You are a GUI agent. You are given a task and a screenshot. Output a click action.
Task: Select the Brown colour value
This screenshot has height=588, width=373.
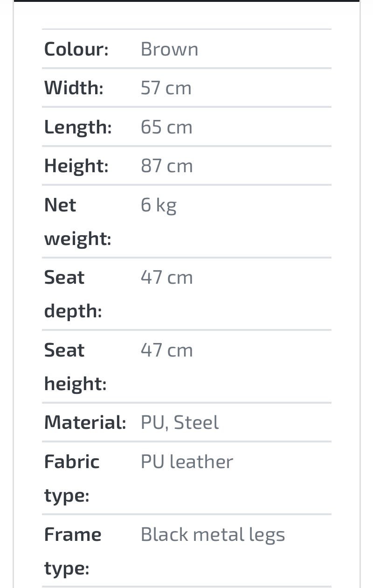[x=169, y=49]
